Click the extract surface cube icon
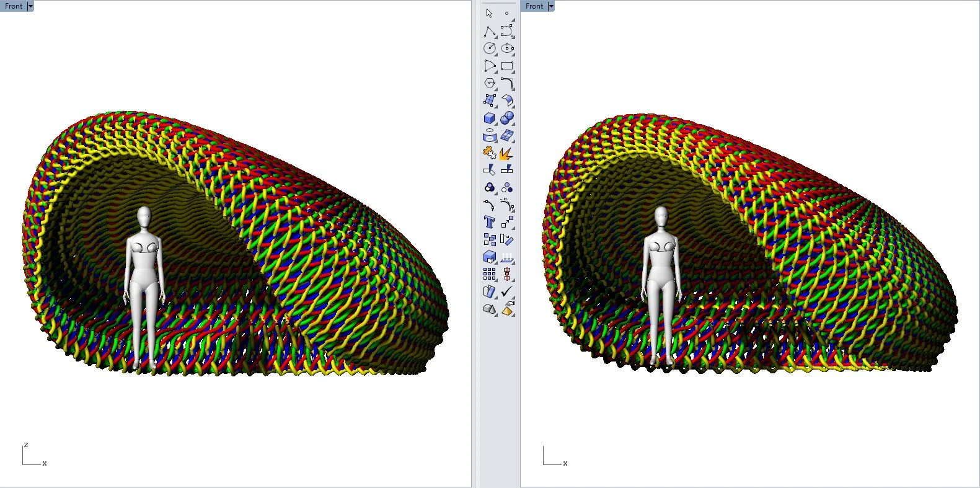 pos(489,257)
